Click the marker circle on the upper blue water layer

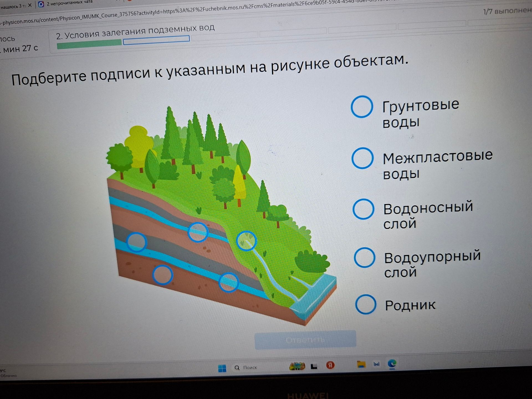(198, 232)
